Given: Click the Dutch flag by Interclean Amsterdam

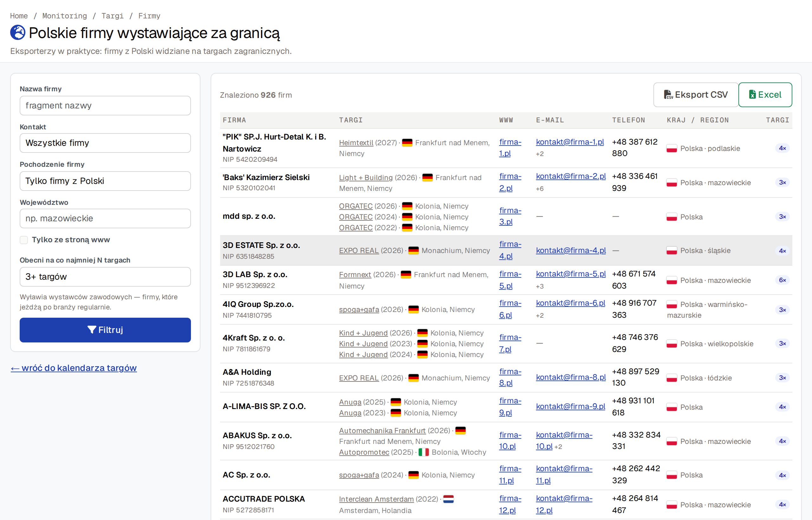Looking at the screenshot, I should pyautogui.click(x=449, y=499).
